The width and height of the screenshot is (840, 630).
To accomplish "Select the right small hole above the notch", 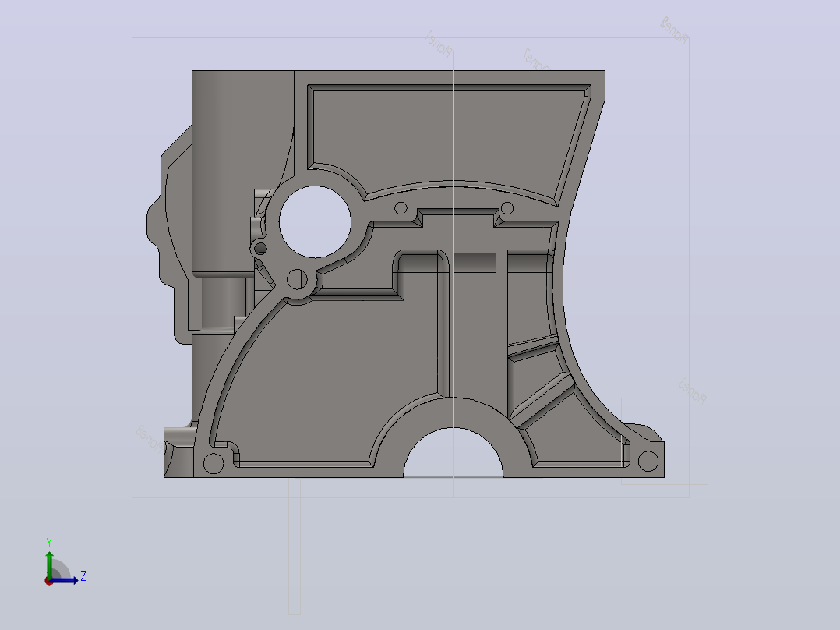I will pos(506,208).
